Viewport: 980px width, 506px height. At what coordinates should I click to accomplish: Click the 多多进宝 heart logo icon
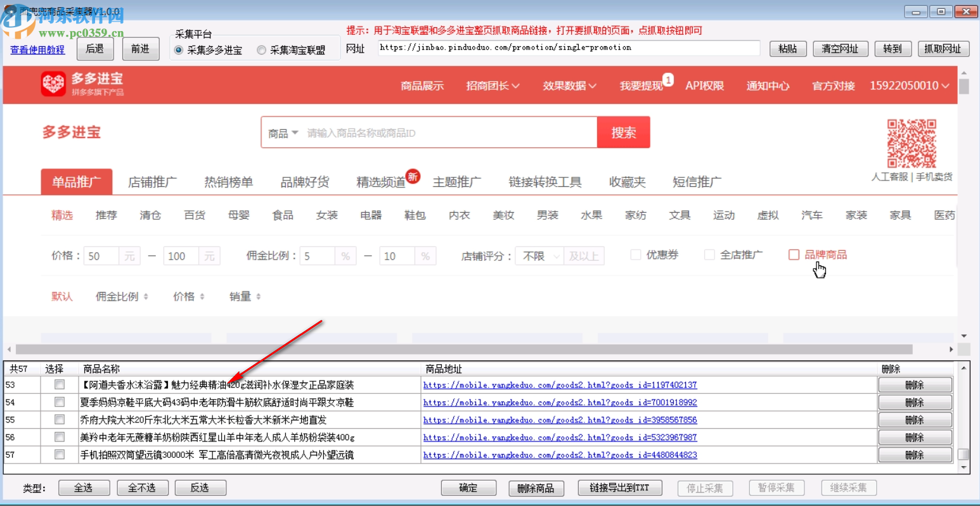(x=55, y=84)
